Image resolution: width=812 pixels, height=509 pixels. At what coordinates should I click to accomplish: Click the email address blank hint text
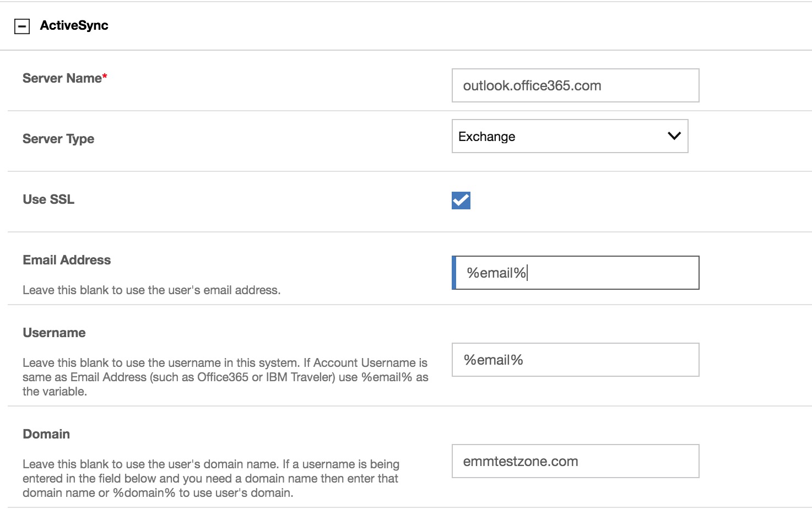(151, 290)
